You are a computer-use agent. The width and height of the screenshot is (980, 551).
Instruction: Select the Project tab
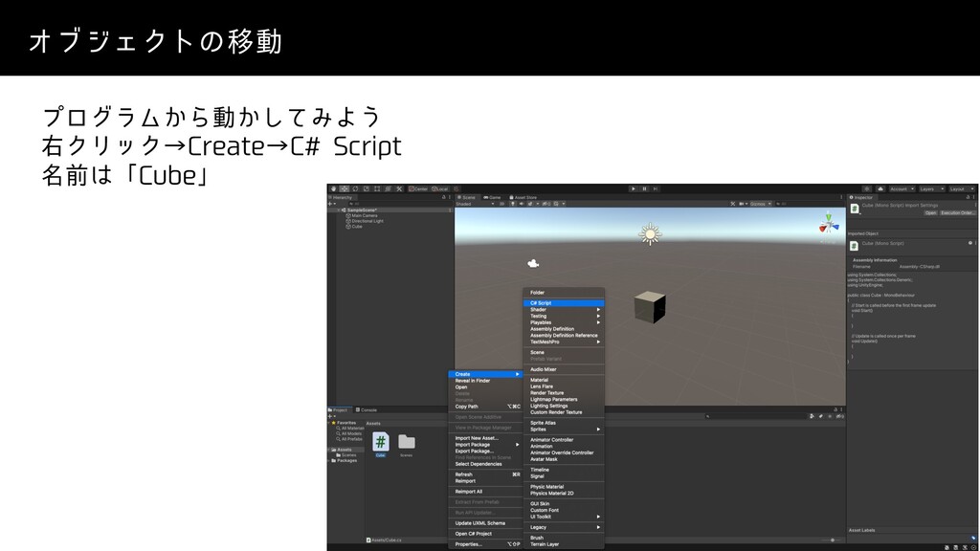[x=339, y=409]
